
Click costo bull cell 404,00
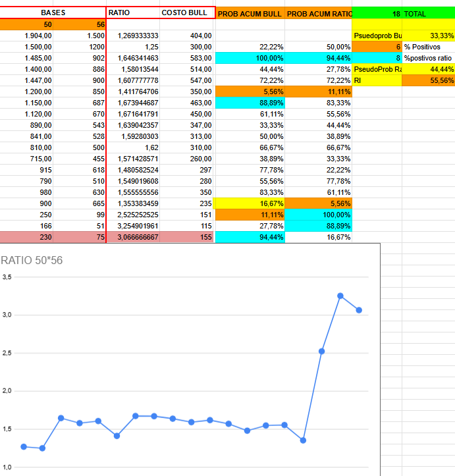[186, 36]
